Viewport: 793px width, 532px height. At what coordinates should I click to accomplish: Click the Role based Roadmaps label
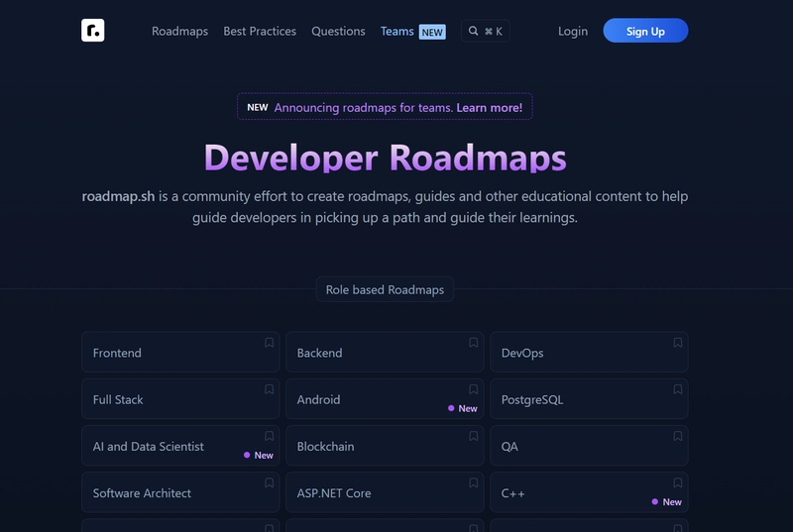tap(385, 289)
